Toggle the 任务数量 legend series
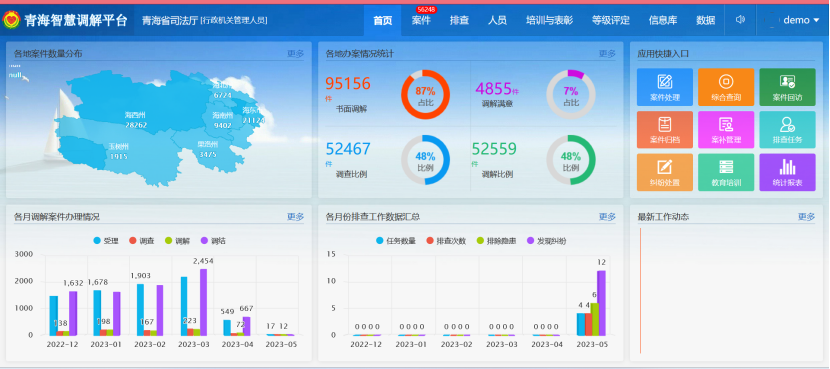Image resolution: width=830 pixels, height=369 pixels. pos(396,241)
